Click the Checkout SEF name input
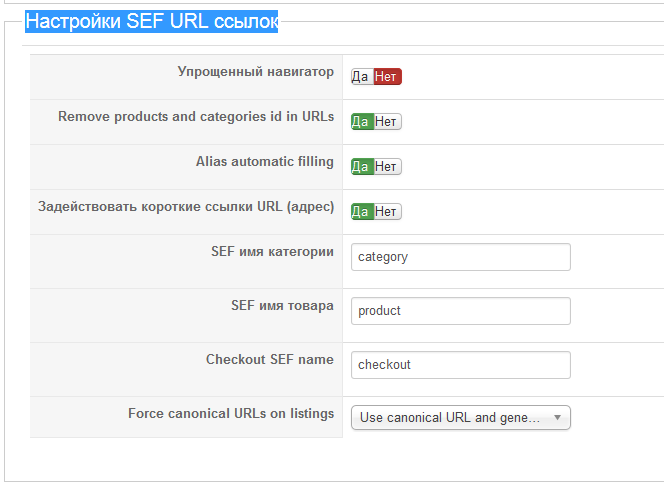664x487 pixels. [460, 365]
